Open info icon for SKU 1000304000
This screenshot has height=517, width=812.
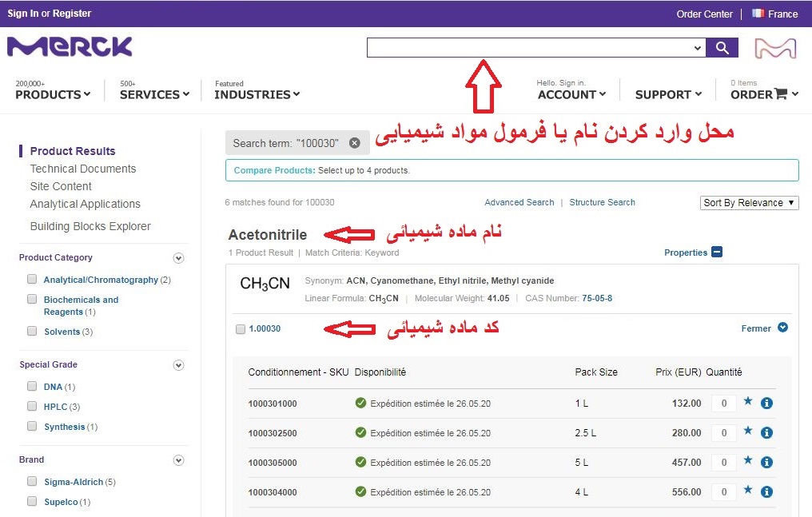767,491
